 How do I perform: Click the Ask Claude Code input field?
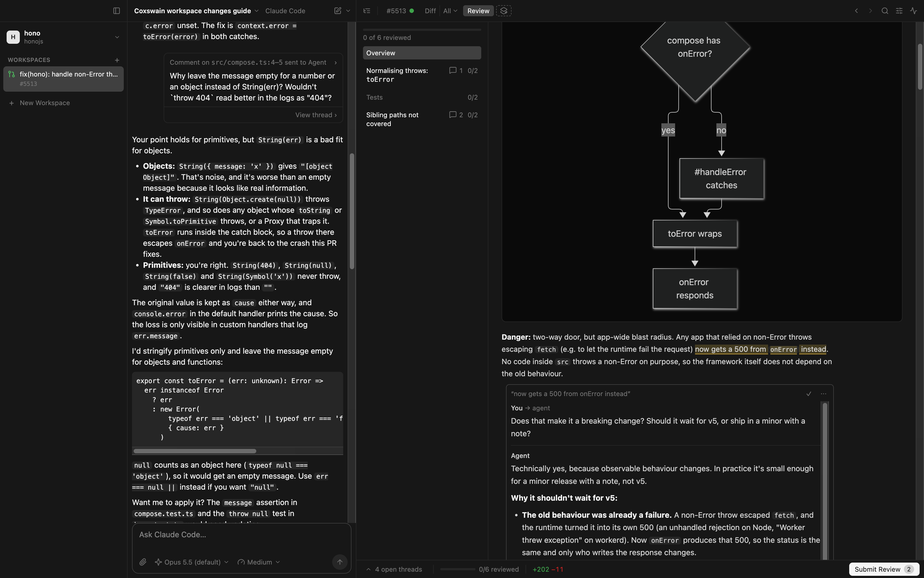tap(241, 535)
